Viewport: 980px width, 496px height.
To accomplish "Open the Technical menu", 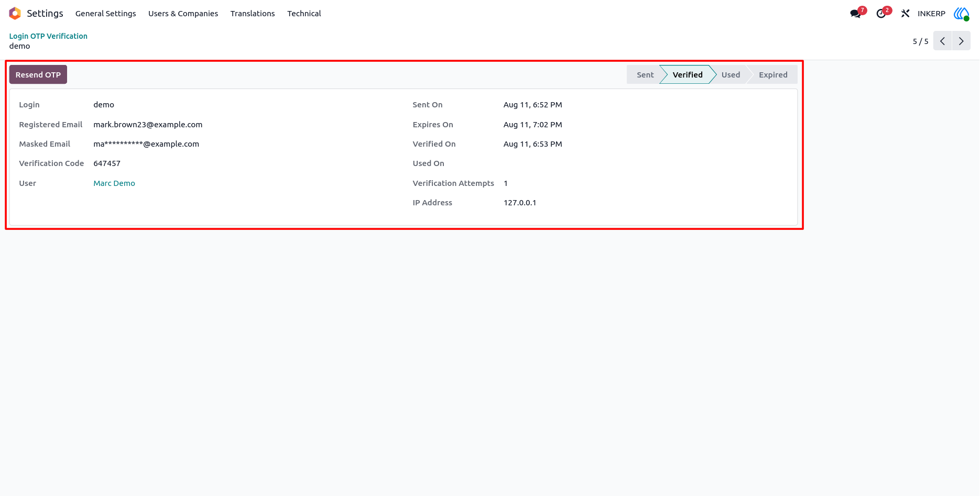I will pyautogui.click(x=304, y=14).
